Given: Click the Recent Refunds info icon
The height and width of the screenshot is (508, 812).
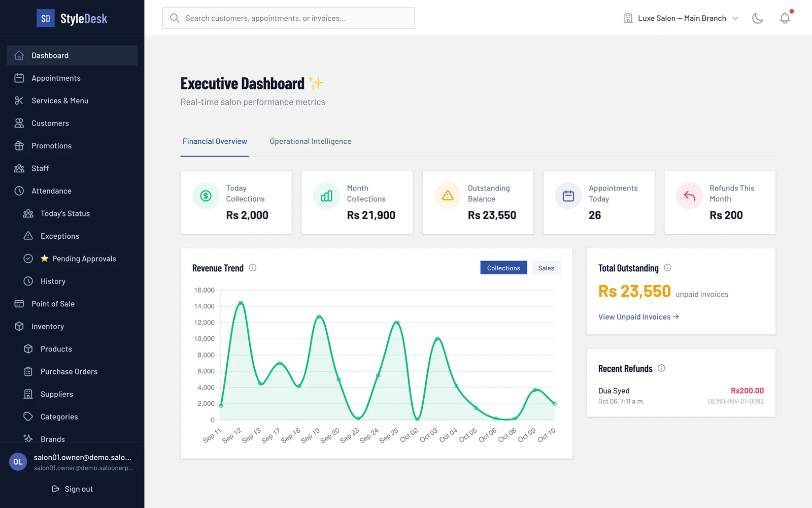Looking at the screenshot, I should point(662,368).
